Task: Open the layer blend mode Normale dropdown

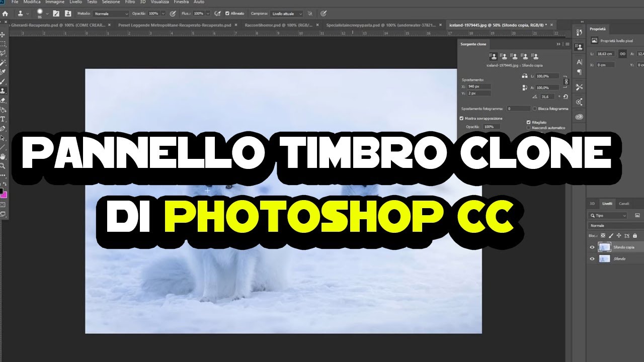Action: coord(616,226)
